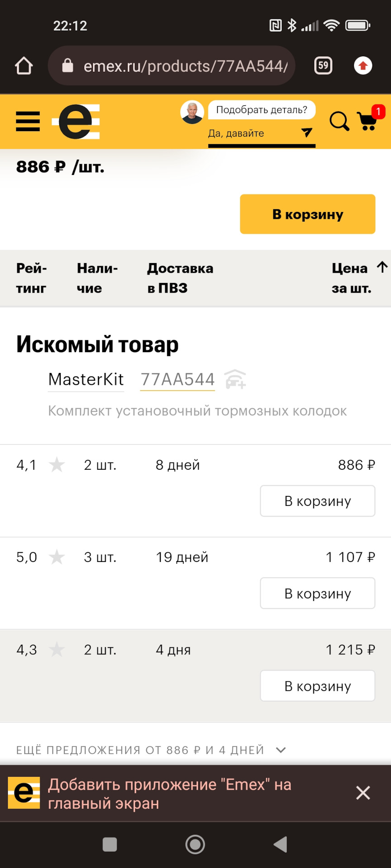391x868 pixels.
Task: Open the 77AA544 part number link
Action: 177,380
